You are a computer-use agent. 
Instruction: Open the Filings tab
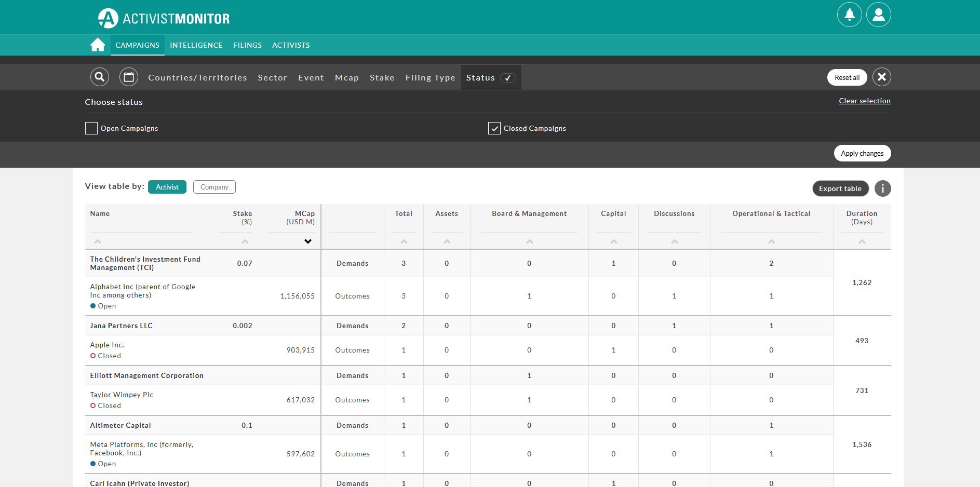pos(248,45)
